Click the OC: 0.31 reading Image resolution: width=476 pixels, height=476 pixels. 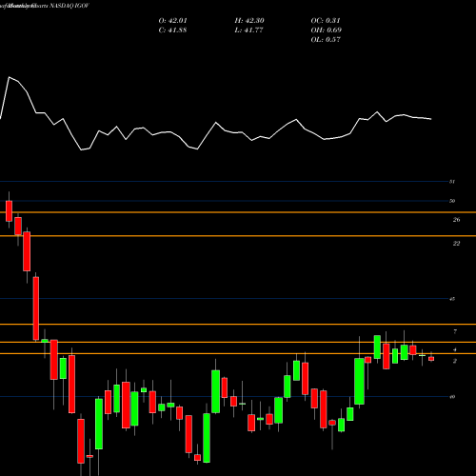coord(326,21)
